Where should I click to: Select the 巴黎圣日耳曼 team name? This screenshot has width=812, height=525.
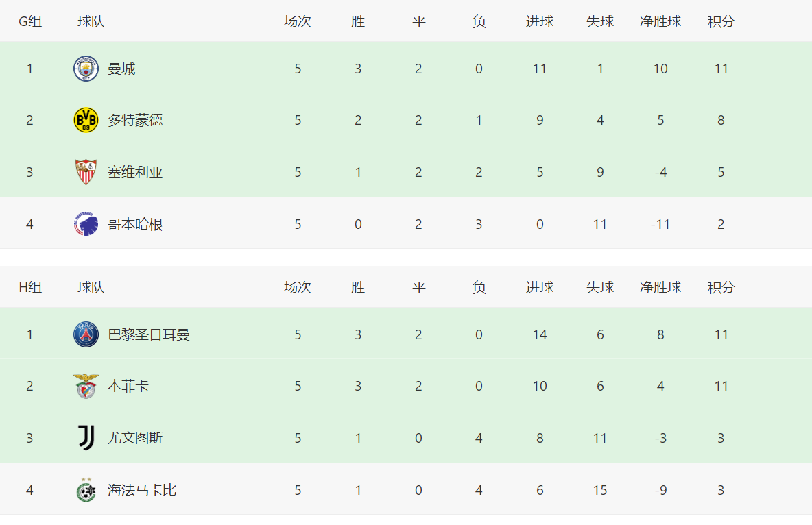pos(149,334)
